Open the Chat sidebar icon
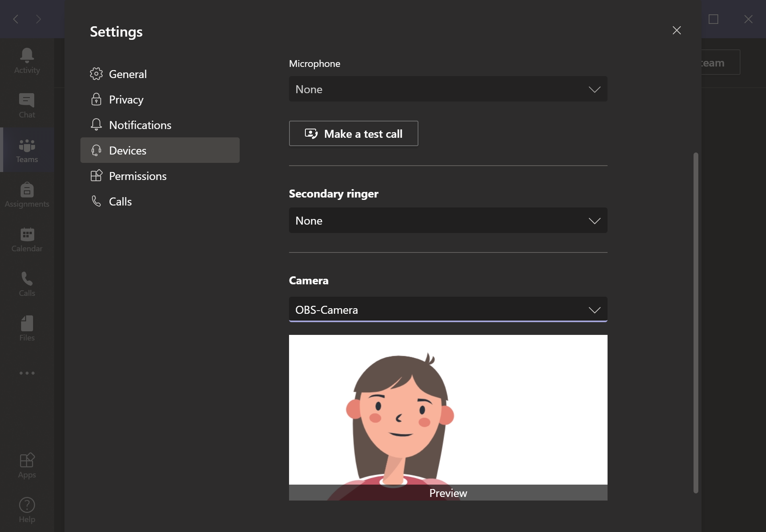Viewport: 766px width, 532px height. coord(27,105)
